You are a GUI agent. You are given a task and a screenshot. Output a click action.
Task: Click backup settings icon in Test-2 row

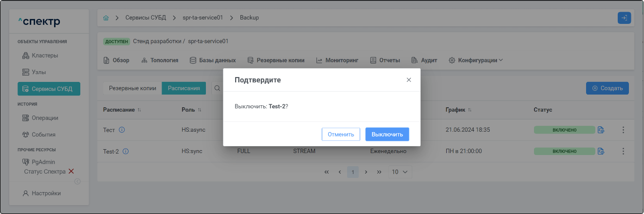[x=601, y=151]
